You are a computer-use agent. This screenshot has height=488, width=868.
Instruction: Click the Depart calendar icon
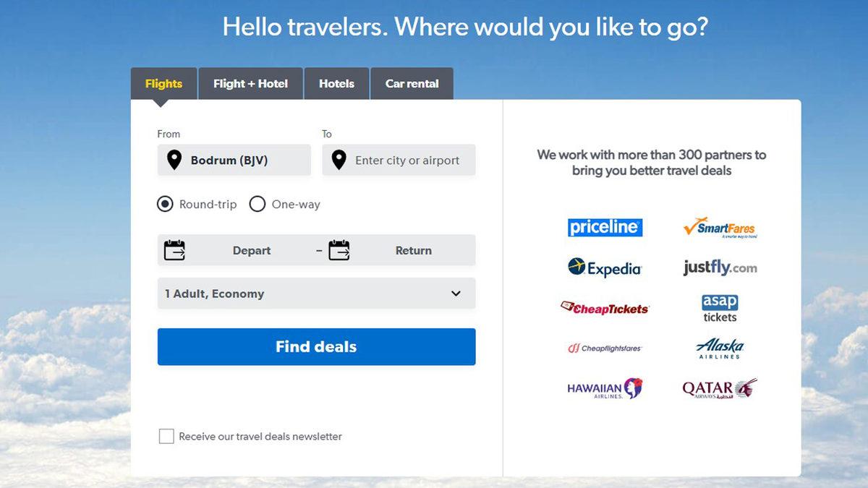click(176, 249)
